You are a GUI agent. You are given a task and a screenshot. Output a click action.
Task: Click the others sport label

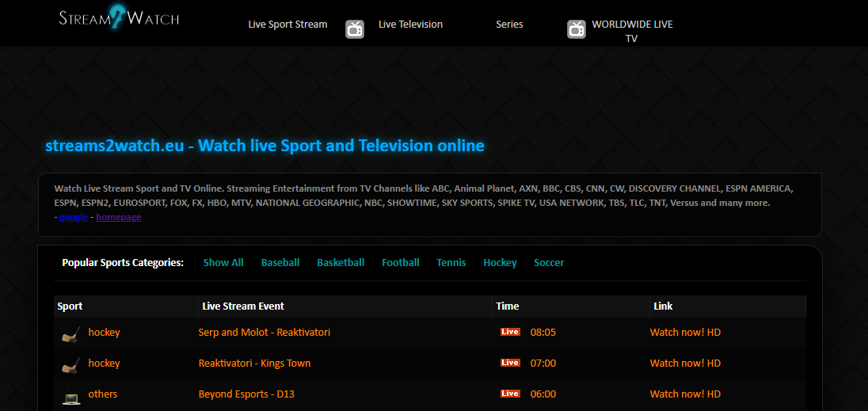(x=103, y=394)
